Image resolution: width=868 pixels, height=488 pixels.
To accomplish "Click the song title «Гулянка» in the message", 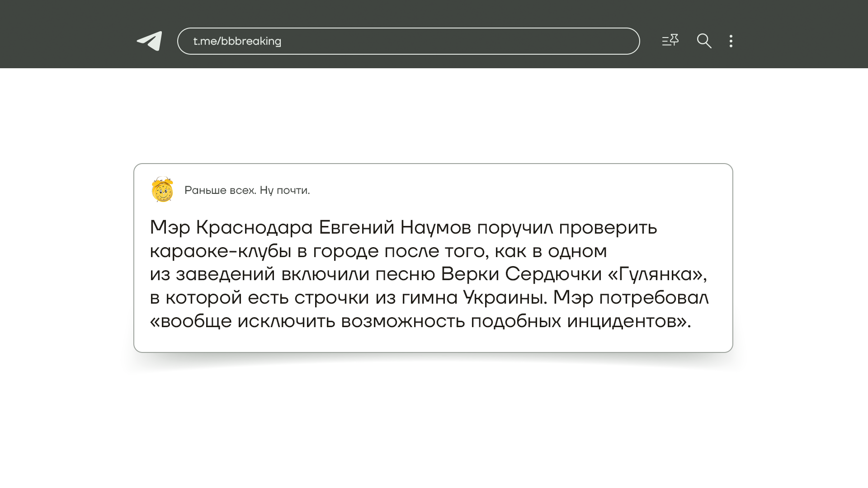I will coord(657,274).
